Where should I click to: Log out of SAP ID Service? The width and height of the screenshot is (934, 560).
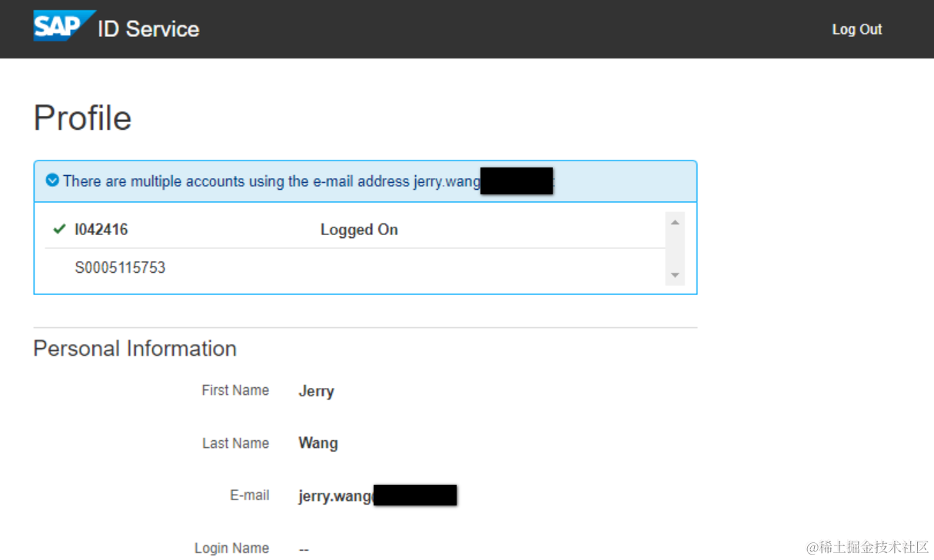tap(857, 29)
